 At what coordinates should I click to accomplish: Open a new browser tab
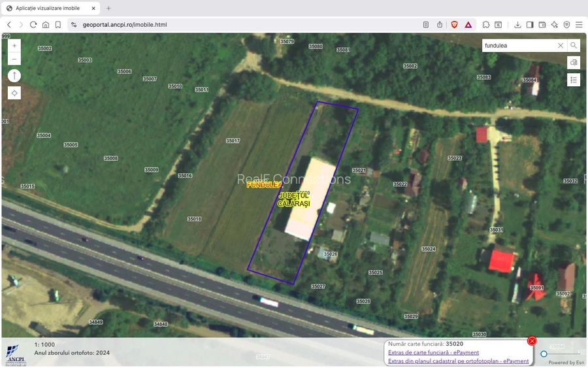pyautogui.click(x=108, y=8)
